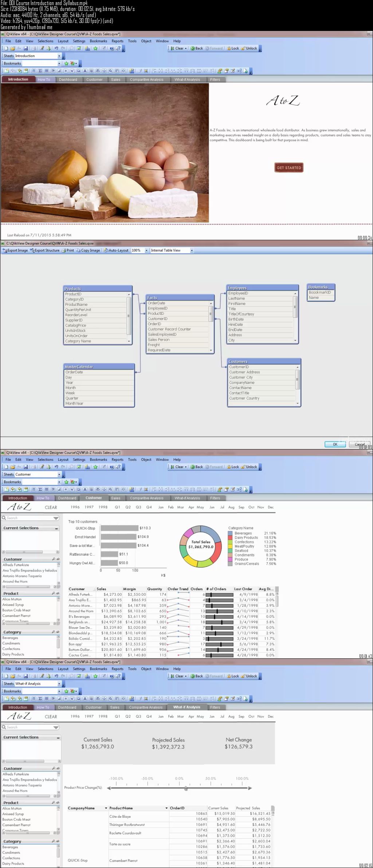Click Open folder icon in Introduction frame toolbar

point(13,48)
